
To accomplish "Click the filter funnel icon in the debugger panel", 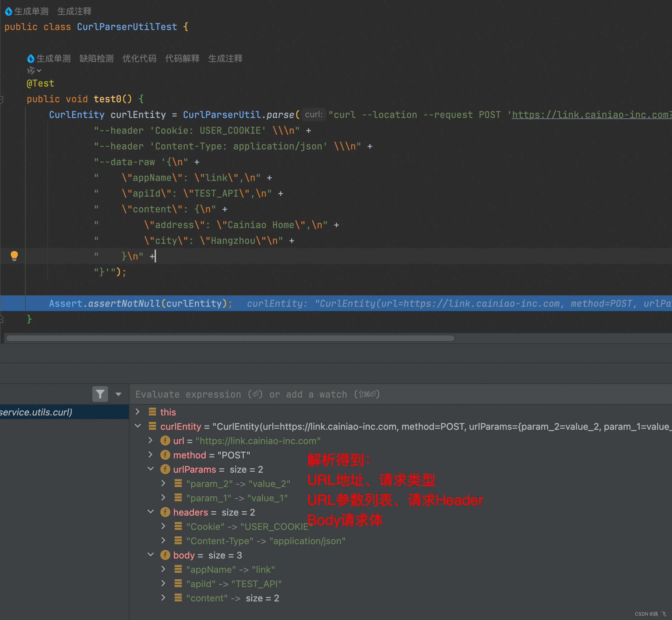I will coord(100,394).
